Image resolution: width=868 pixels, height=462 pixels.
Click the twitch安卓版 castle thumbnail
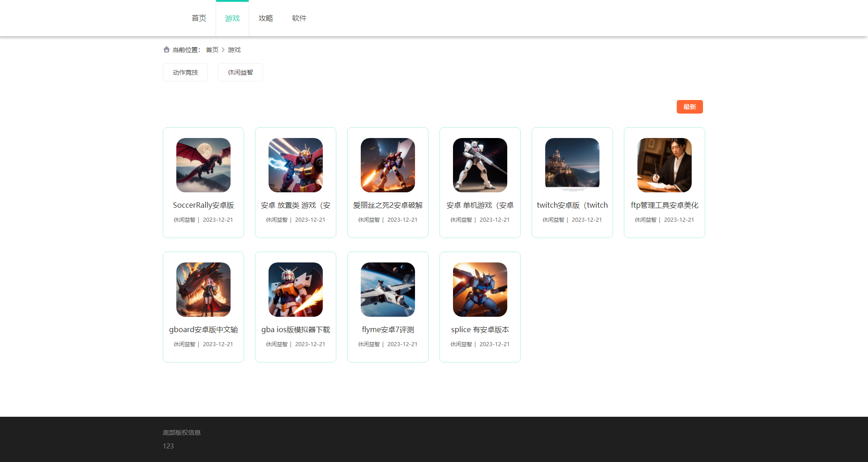pos(572,165)
